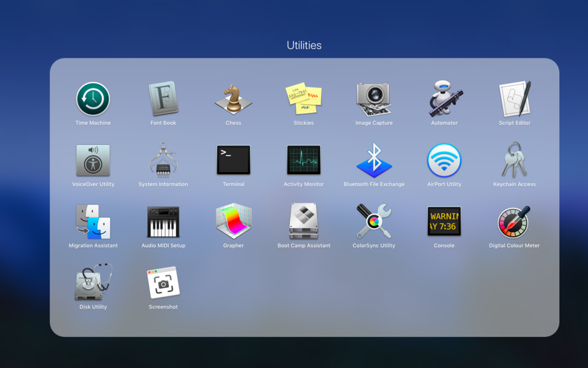This screenshot has height=368, width=588.
Task: Launch the Boot Camp Assistant icon
Action: coord(304,221)
